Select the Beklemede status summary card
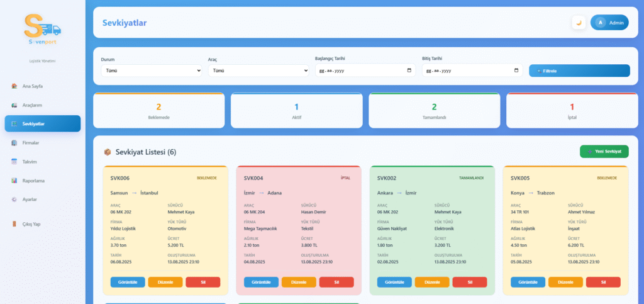 pos(158,111)
